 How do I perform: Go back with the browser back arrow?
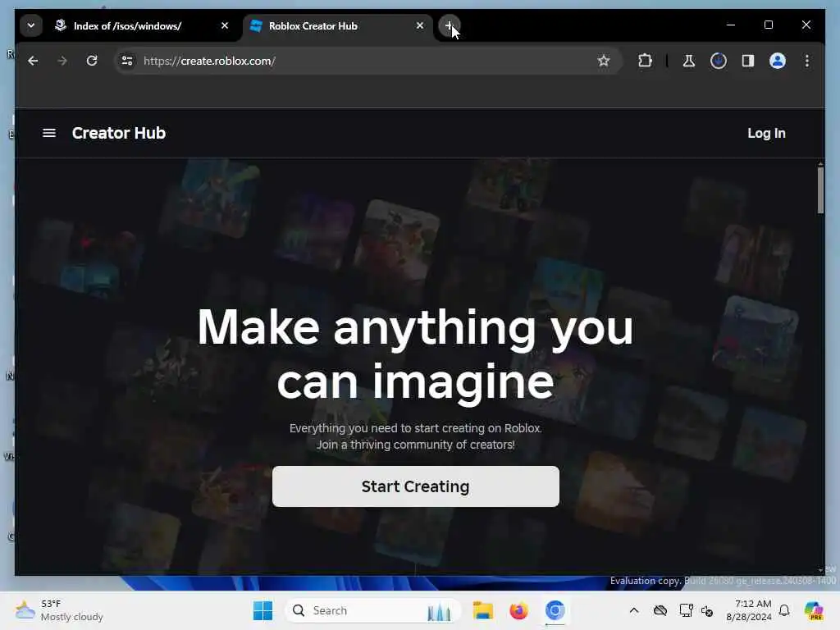coord(33,61)
